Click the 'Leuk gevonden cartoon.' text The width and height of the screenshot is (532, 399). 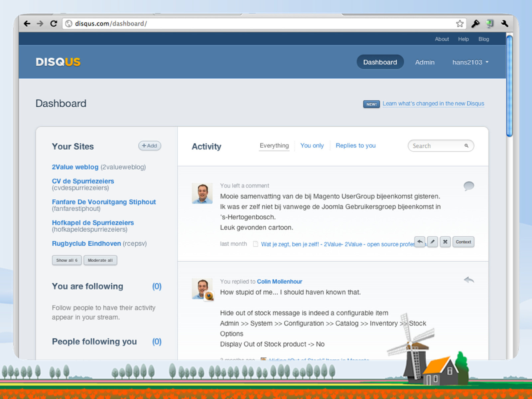click(x=257, y=227)
